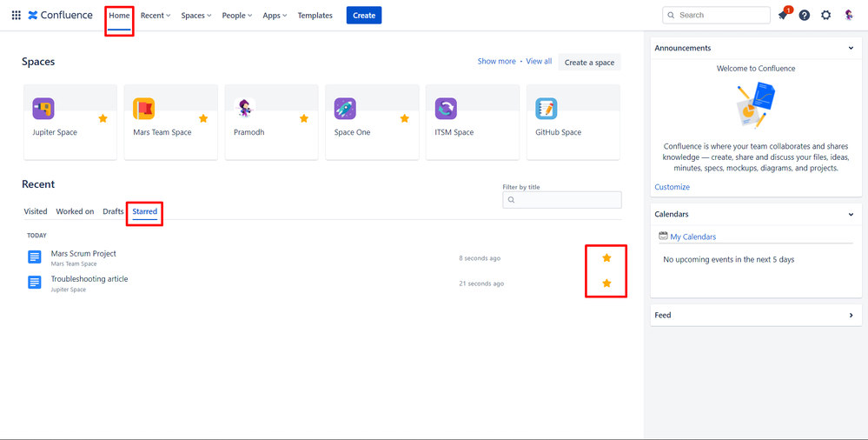Expand the Feed panel
This screenshot has height=440, width=868.
coord(851,315)
